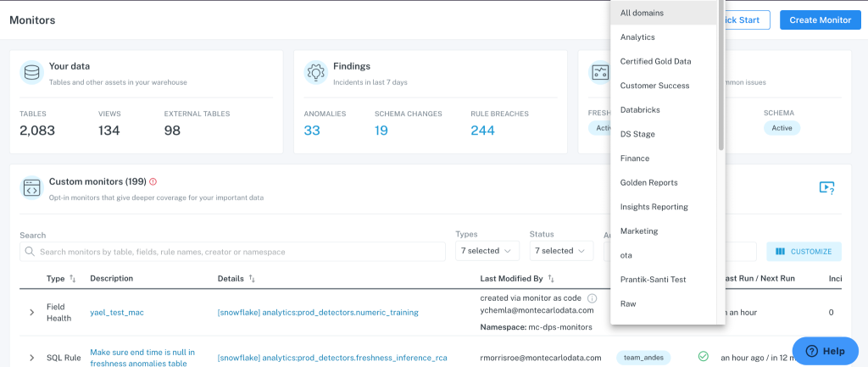
Task: Click Namespace: mc-dps-monitors text
Action: tap(536, 327)
